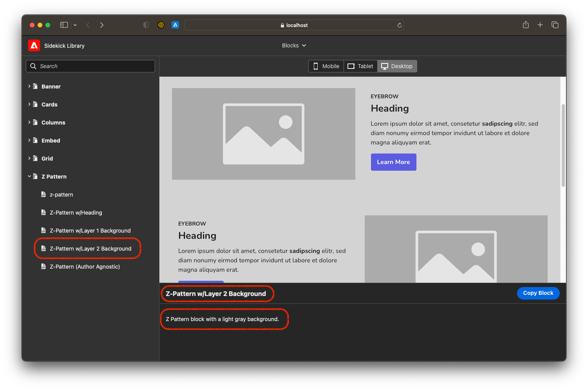Select the z-pattern block document icon
This screenshot has height=390, width=588.
(43, 194)
